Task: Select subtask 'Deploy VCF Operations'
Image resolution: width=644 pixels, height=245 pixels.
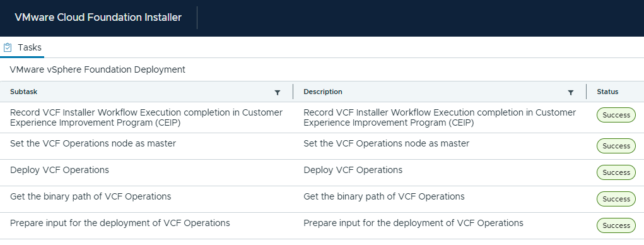Action: [x=59, y=170]
